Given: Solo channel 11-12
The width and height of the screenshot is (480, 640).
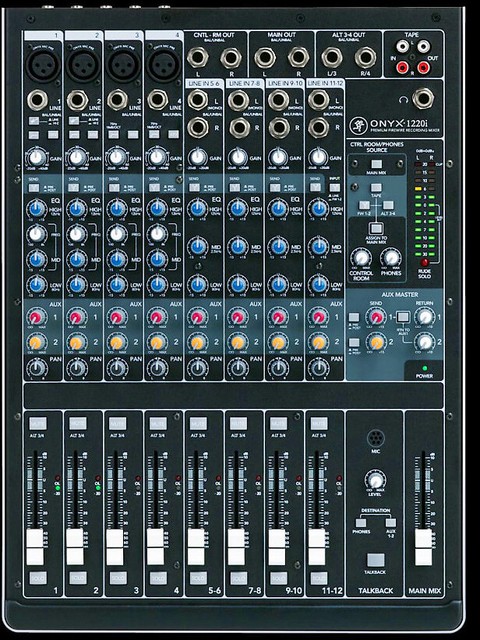Looking at the screenshot, I should pyautogui.click(x=319, y=578).
